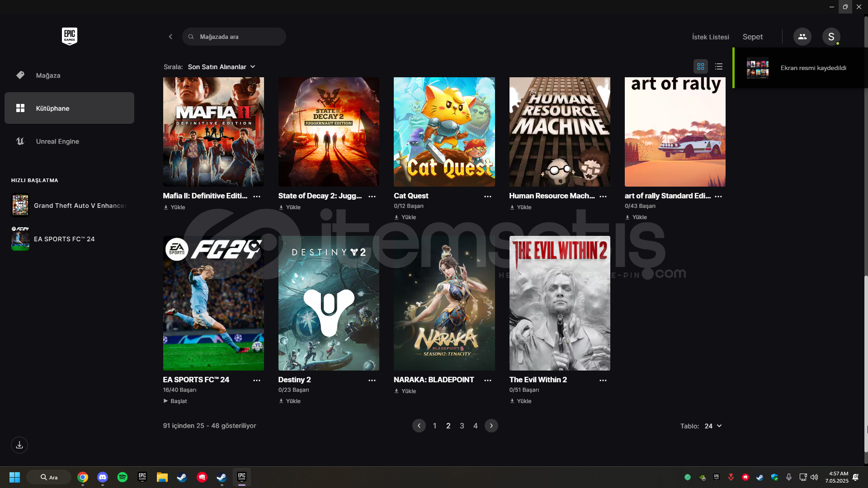The height and width of the screenshot is (488, 868).
Task: Switch to grid view layout
Action: click(700, 66)
